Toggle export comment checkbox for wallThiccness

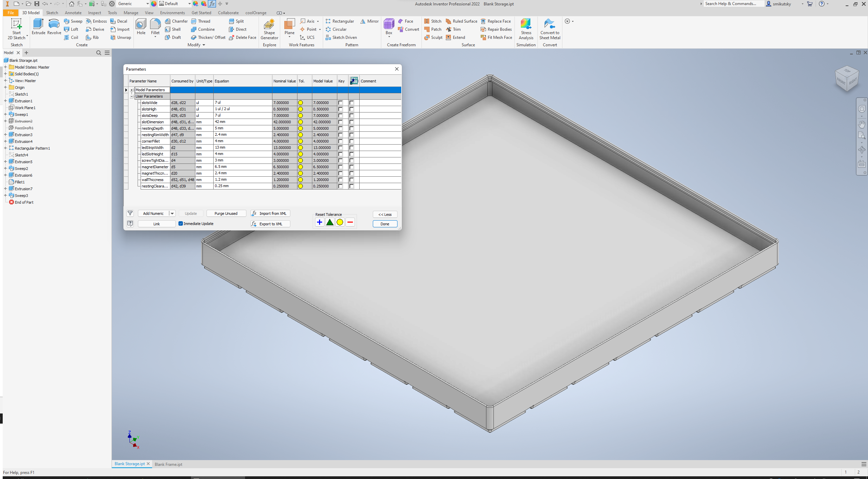(x=352, y=180)
